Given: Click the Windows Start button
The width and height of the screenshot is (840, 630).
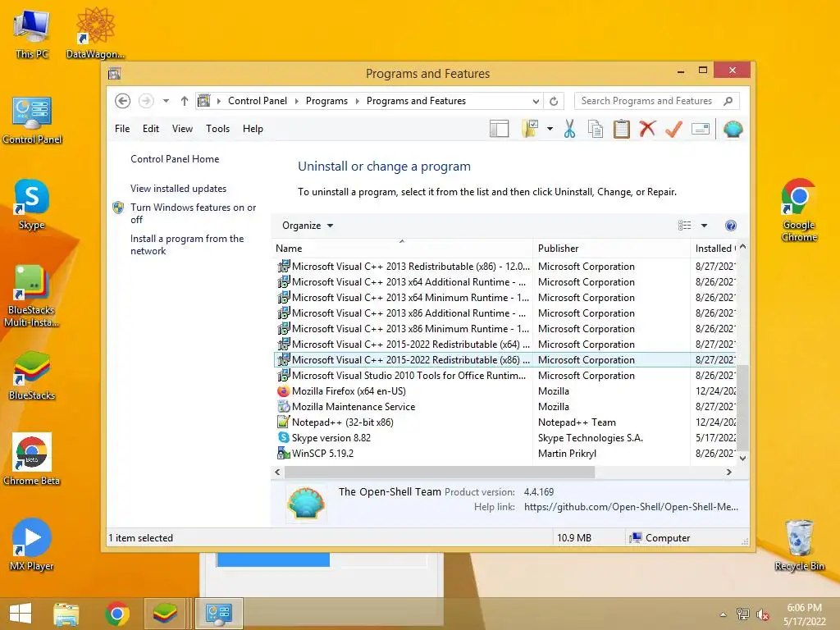Looking at the screenshot, I should tap(21, 614).
